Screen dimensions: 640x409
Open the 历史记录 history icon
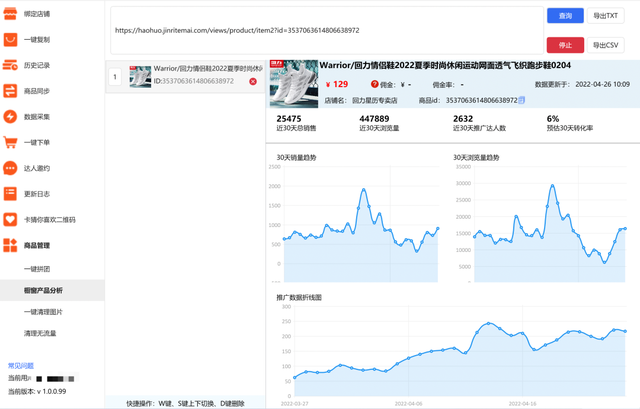(10, 65)
